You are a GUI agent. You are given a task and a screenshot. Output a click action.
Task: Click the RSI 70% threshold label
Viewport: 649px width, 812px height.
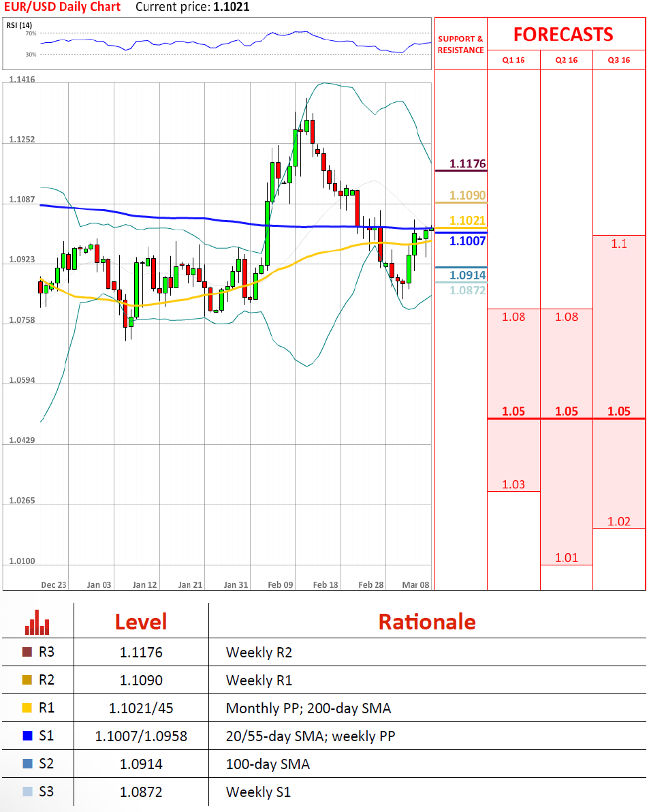(x=31, y=33)
